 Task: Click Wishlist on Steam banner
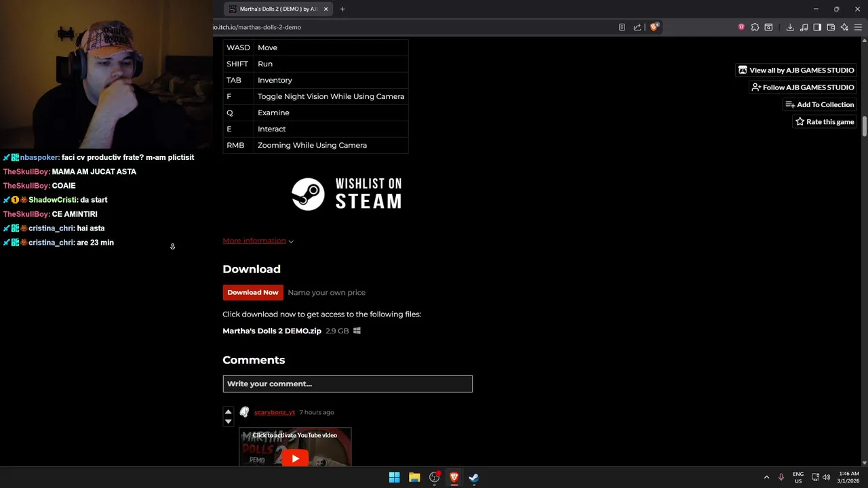tap(347, 195)
